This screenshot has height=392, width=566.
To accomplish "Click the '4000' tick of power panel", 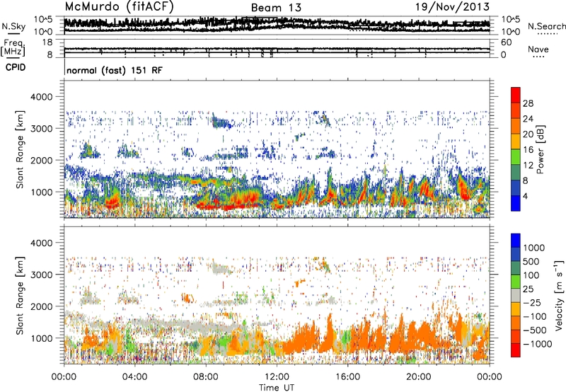I will 43,97.
